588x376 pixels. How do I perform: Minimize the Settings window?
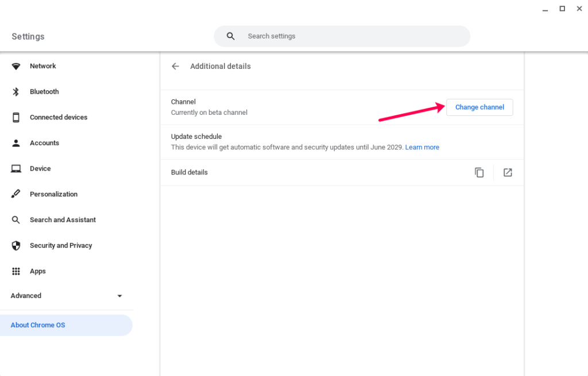(x=546, y=9)
